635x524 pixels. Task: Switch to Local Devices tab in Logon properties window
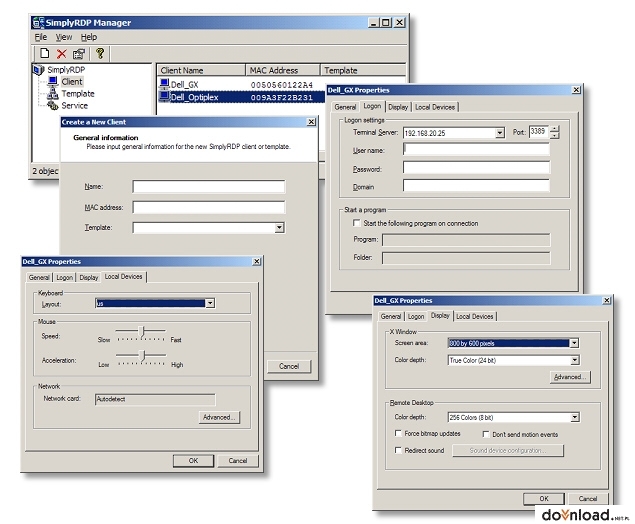pos(435,107)
